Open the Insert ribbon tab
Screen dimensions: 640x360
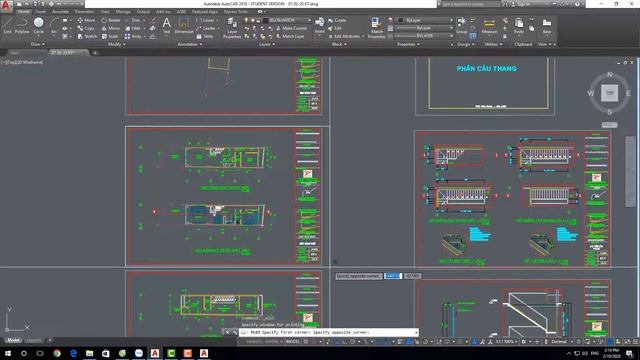click(40, 12)
